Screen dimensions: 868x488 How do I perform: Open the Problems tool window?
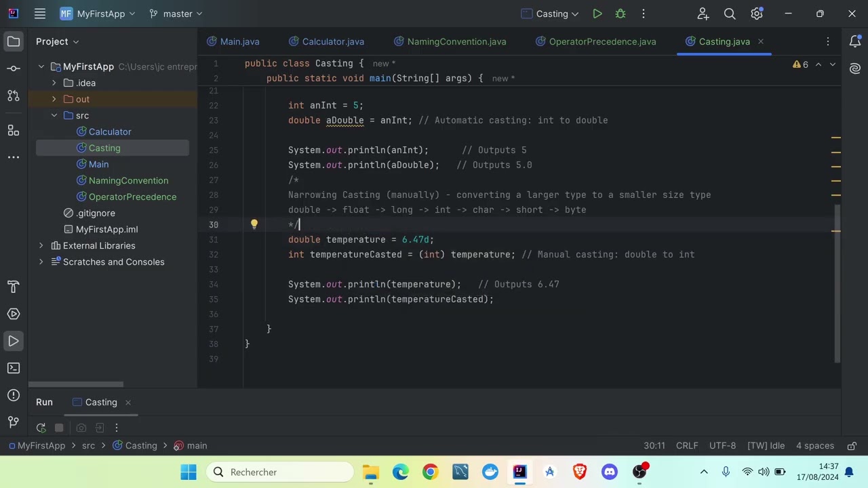point(14,395)
